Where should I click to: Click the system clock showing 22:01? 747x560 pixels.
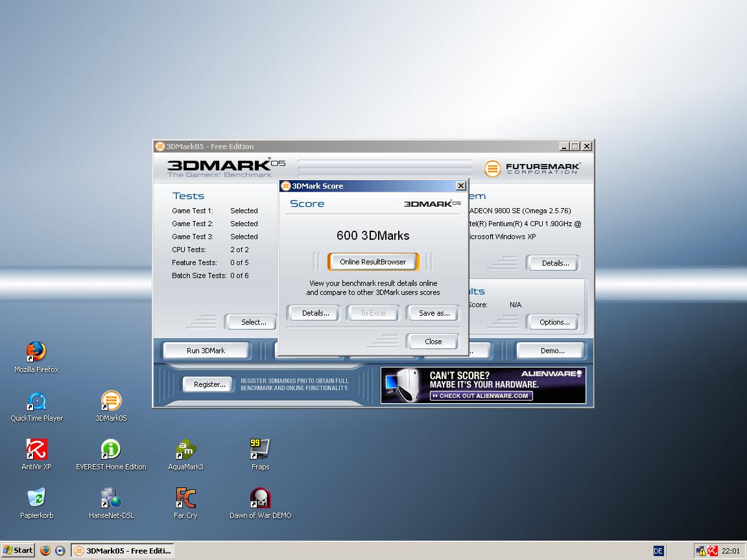[x=731, y=551]
